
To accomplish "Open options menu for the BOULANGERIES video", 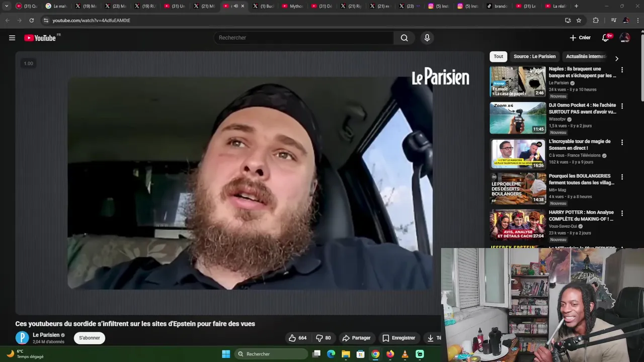I will pyautogui.click(x=622, y=177).
